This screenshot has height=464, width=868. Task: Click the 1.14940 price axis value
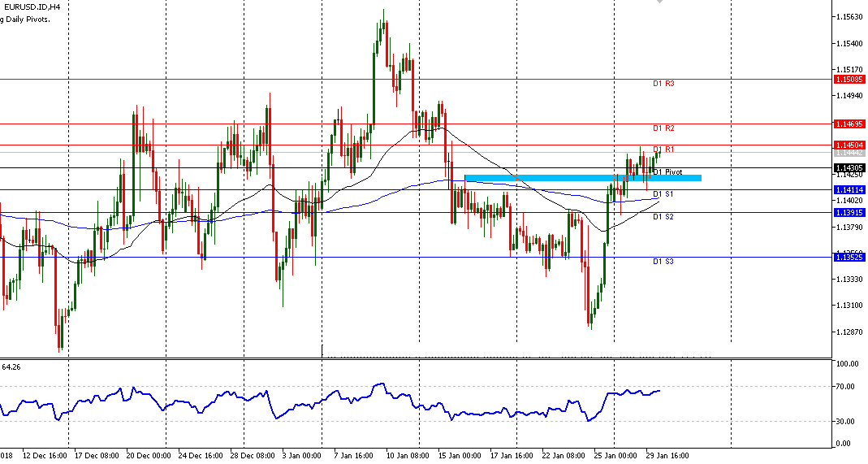point(850,96)
